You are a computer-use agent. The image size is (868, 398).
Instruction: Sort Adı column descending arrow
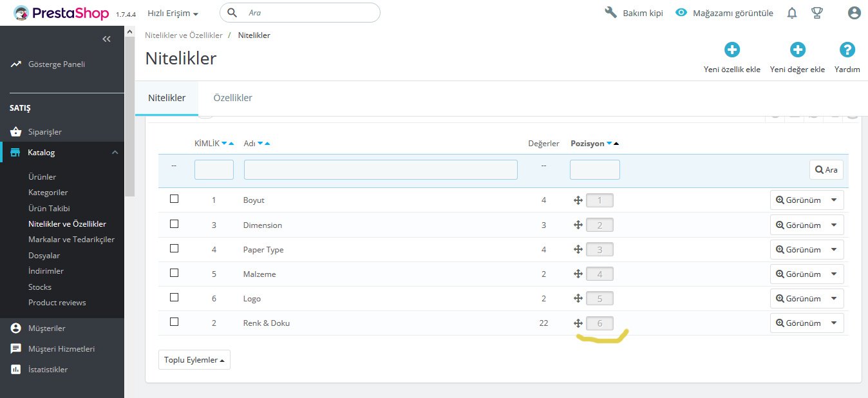[x=260, y=144]
